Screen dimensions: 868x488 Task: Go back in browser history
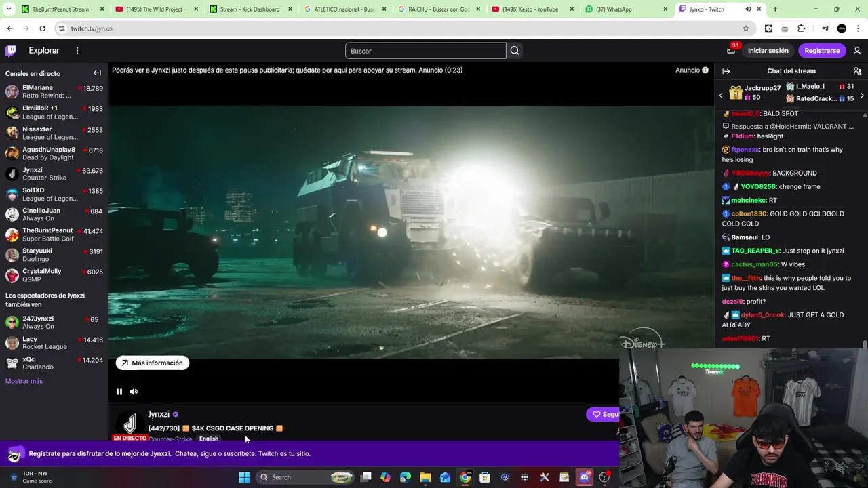(x=9, y=28)
